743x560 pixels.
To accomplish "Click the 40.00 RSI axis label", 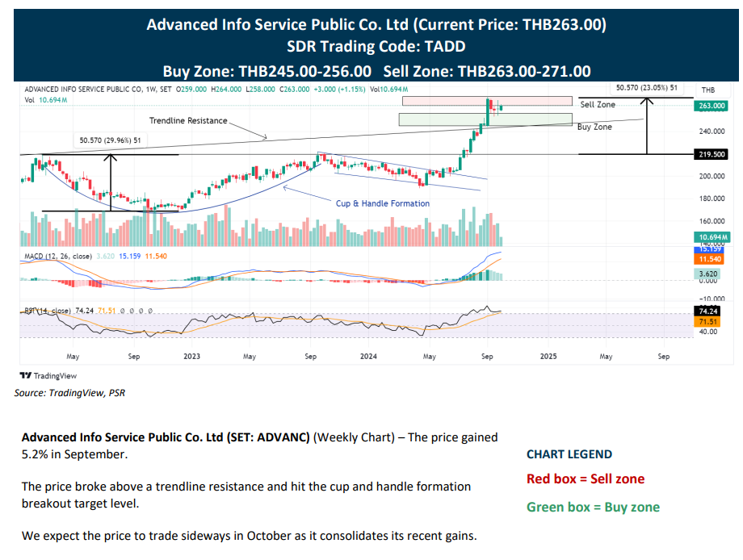I will pos(708,332).
